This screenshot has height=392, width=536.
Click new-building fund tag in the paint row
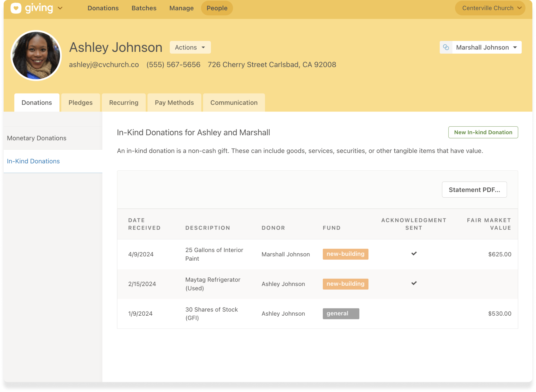pyautogui.click(x=345, y=254)
